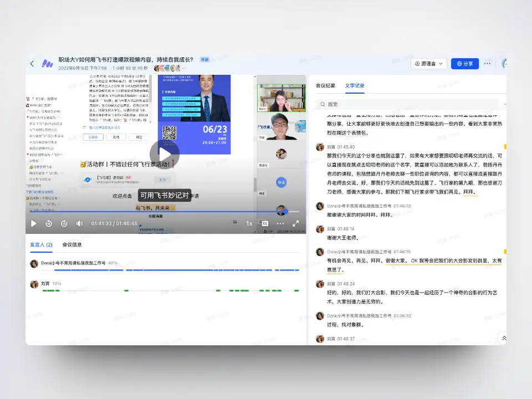
Task: Click the scroll-to-top chevron in transcript
Action: click(503, 337)
